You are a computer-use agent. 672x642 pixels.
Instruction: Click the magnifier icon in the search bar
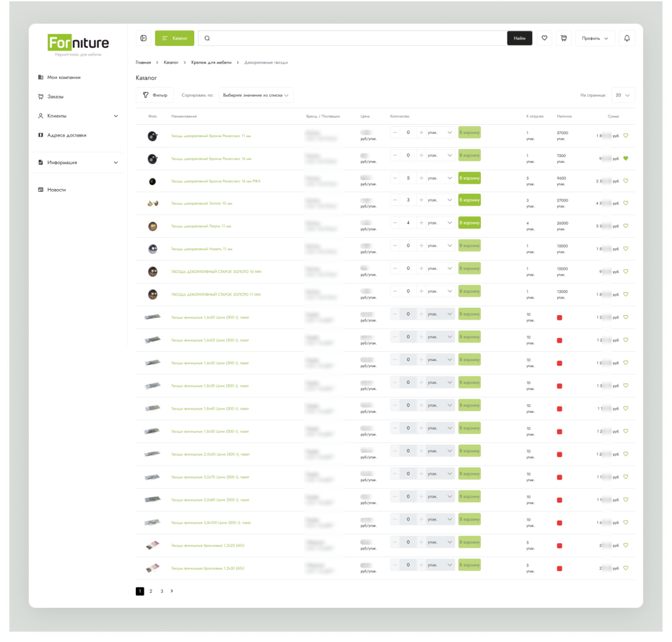coord(207,38)
